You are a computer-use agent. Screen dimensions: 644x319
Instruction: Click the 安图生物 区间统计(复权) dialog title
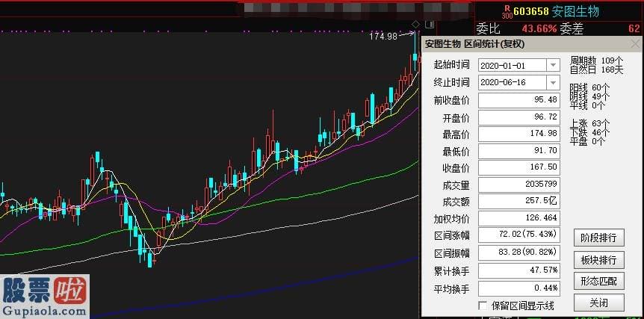pos(474,44)
